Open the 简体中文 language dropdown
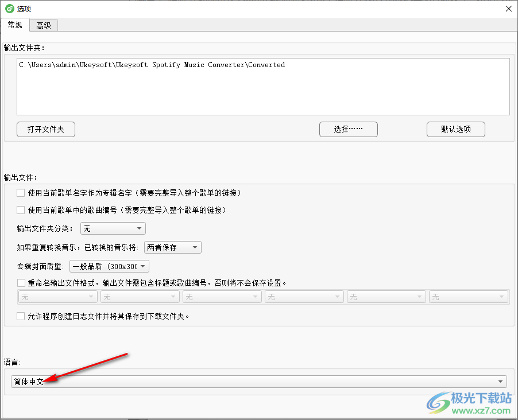Viewport: 518px width, 420px height. (x=259, y=382)
